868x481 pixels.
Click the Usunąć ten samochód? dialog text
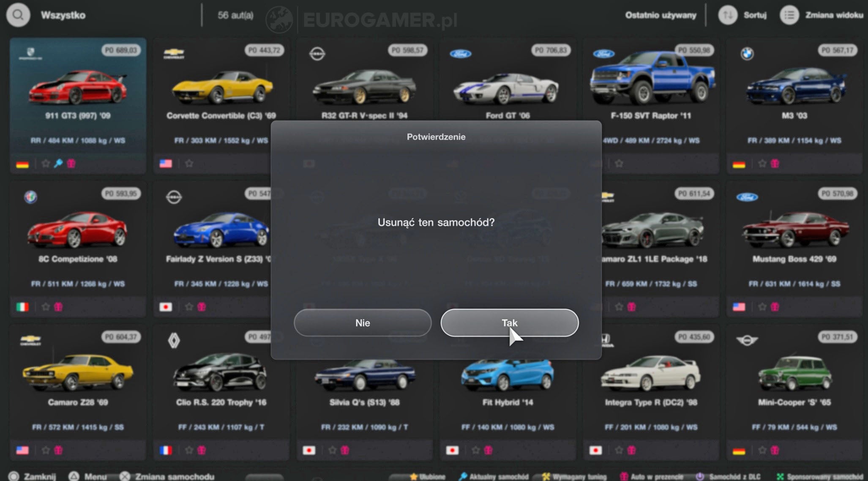[x=436, y=222]
